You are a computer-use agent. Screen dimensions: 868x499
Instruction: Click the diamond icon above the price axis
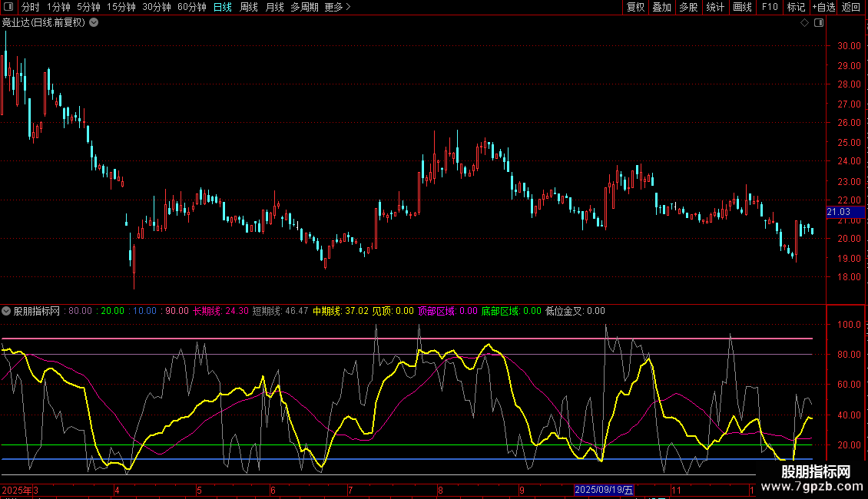(x=804, y=23)
